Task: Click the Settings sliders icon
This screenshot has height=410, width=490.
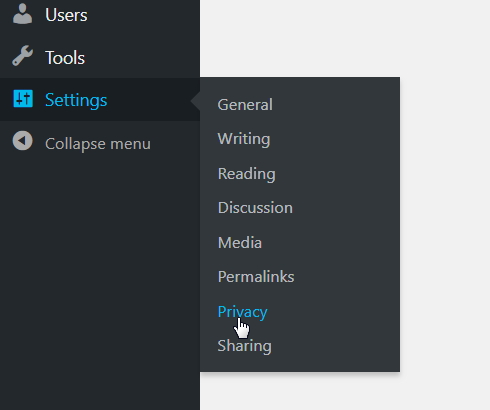Action: coord(23,99)
